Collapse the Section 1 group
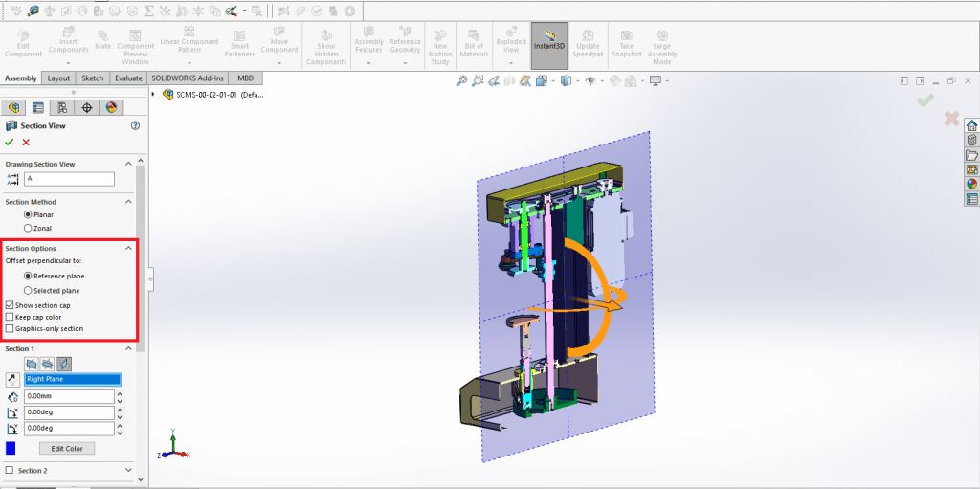Image resolution: width=980 pixels, height=489 pixels. [x=129, y=348]
